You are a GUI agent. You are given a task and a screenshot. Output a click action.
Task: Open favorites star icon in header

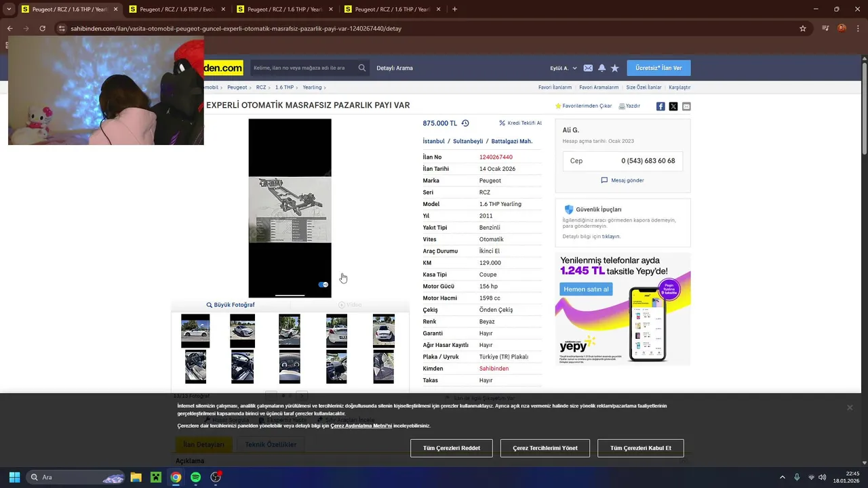(614, 68)
